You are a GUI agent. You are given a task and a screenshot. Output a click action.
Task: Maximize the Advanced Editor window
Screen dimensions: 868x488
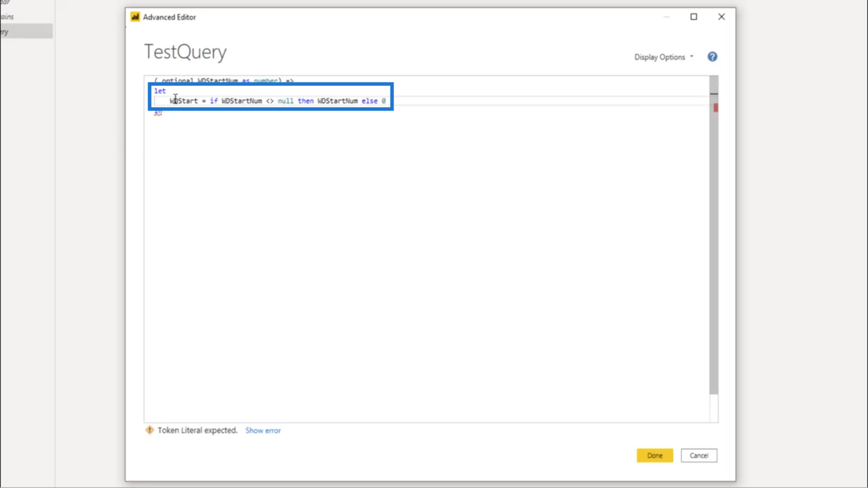pyautogui.click(x=693, y=17)
